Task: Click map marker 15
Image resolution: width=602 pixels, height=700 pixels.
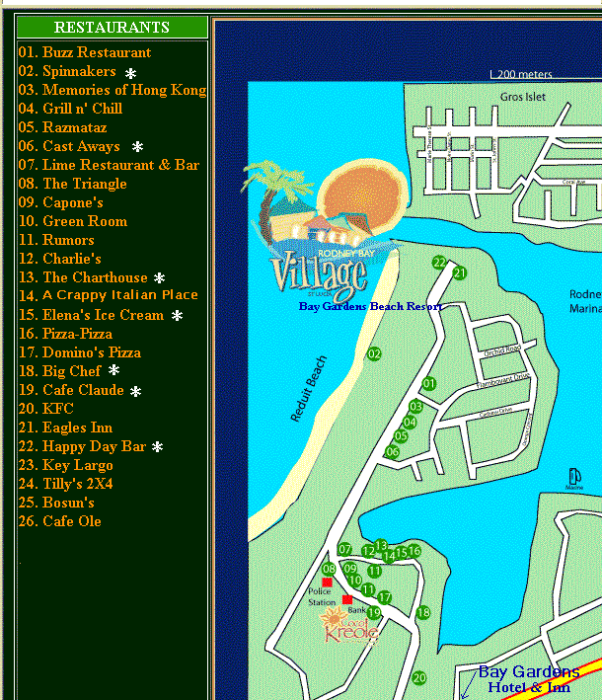Action: [x=402, y=553]
